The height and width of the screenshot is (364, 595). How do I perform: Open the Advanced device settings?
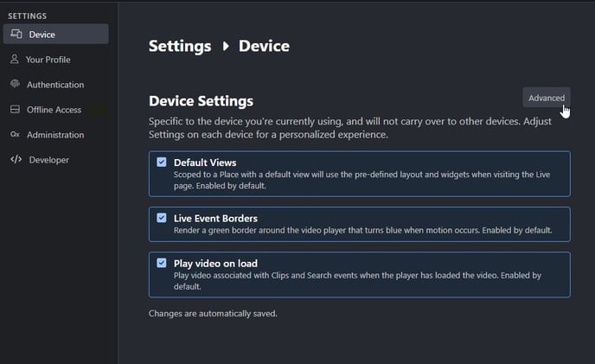(547, 98)
